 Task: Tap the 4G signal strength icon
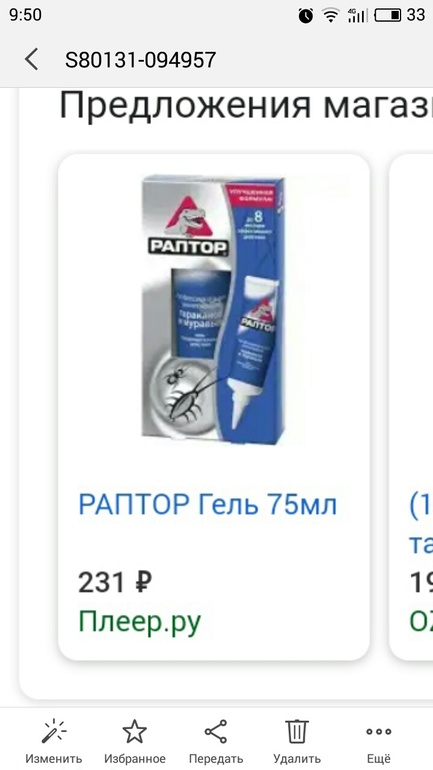[x=357, y=15]
